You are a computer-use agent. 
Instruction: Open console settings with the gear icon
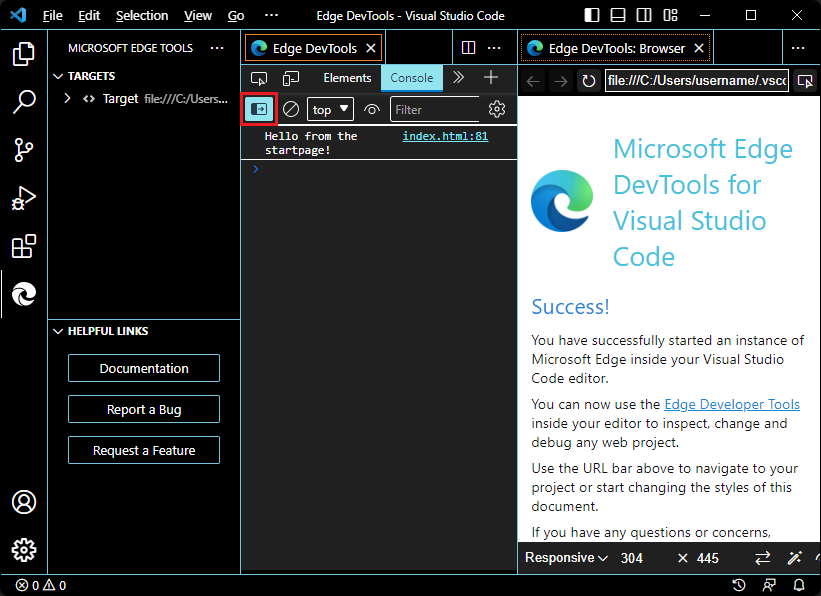[497, 108]
